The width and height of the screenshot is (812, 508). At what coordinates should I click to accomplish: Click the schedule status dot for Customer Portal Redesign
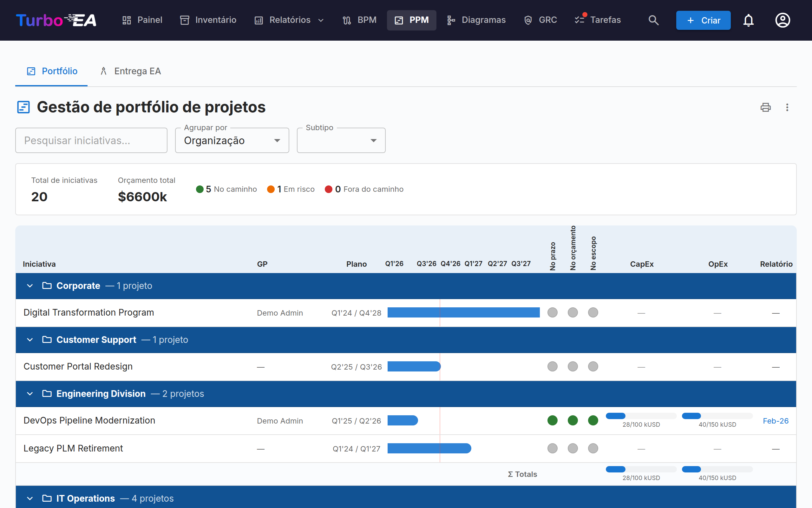(x=552, y=366)
